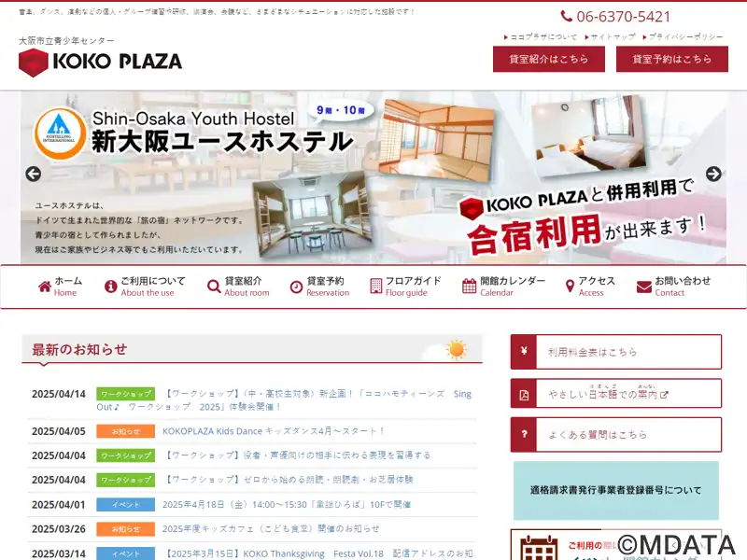Open the 童謡ひろば 10F event link
747x560 pixels.
[x=287, y=504]
